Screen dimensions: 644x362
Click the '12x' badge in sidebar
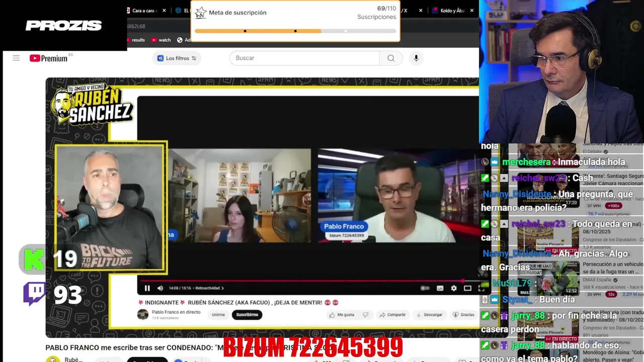click(x=611, y=295)
